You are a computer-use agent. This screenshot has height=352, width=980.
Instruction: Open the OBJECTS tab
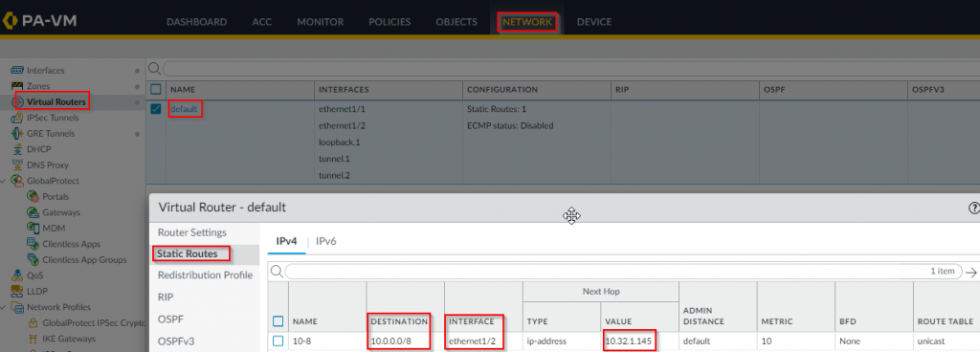[x=457, y=22]
